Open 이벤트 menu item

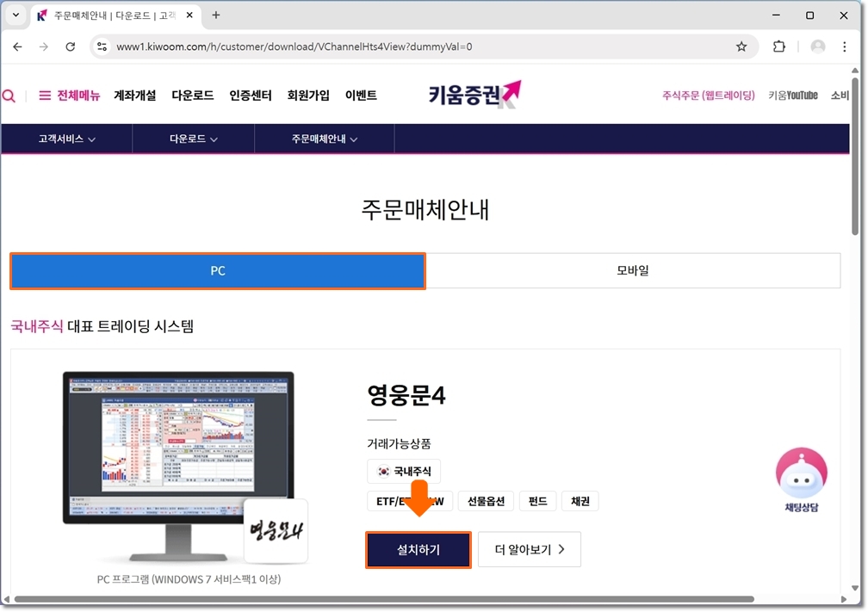(x=361, y=96)
